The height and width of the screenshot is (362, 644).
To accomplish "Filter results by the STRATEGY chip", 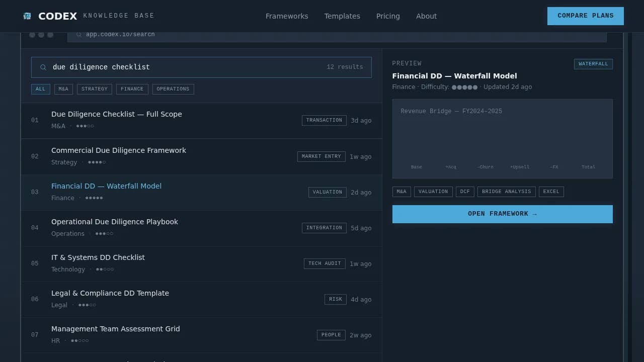I will pos(95,89).
